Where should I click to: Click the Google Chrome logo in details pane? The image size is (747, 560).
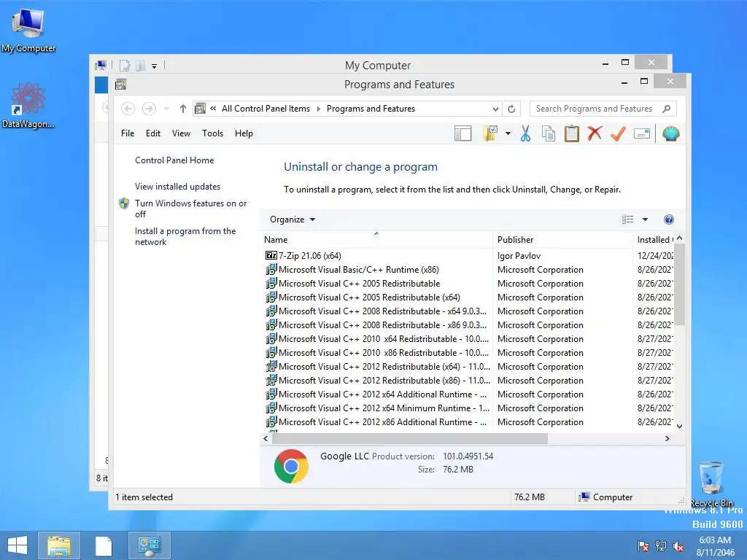point(291,466)
